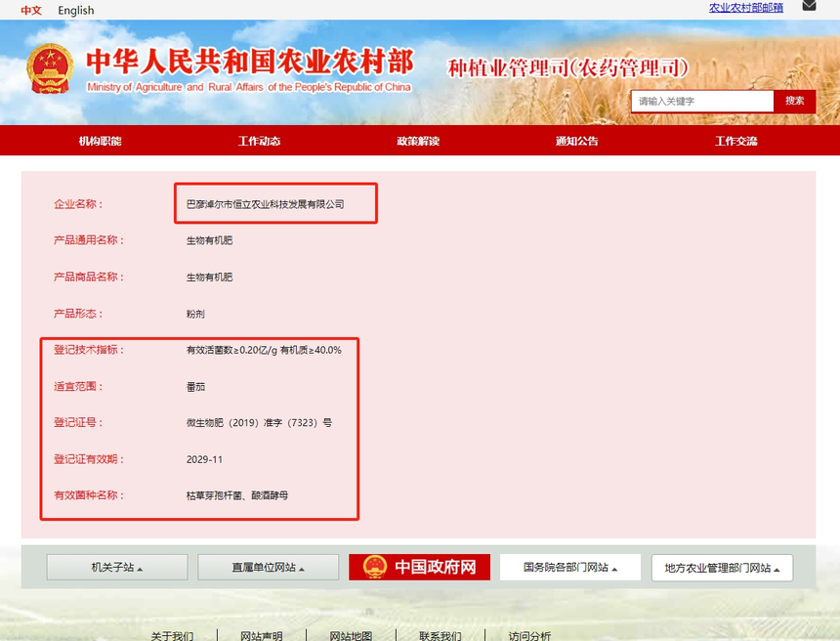
Task: Click the 中华人民共和国农业农村部 title
Action: coord(250,62)
